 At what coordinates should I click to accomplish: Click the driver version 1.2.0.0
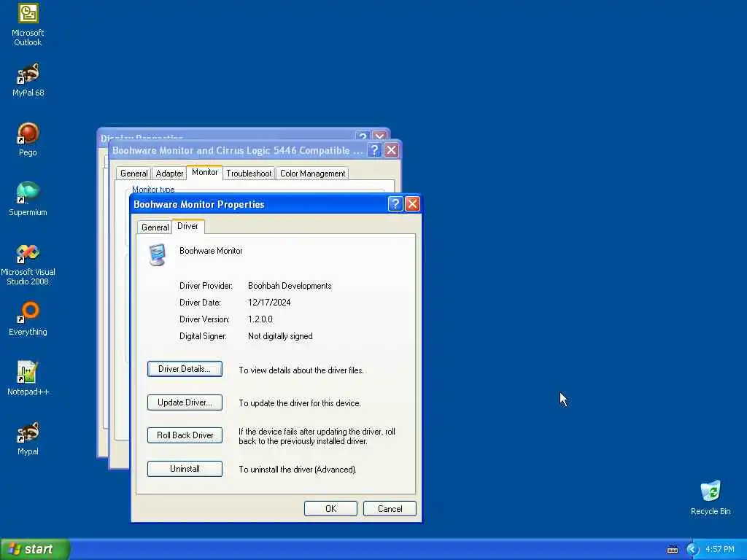pyautogui.click(x=260, y=319)
